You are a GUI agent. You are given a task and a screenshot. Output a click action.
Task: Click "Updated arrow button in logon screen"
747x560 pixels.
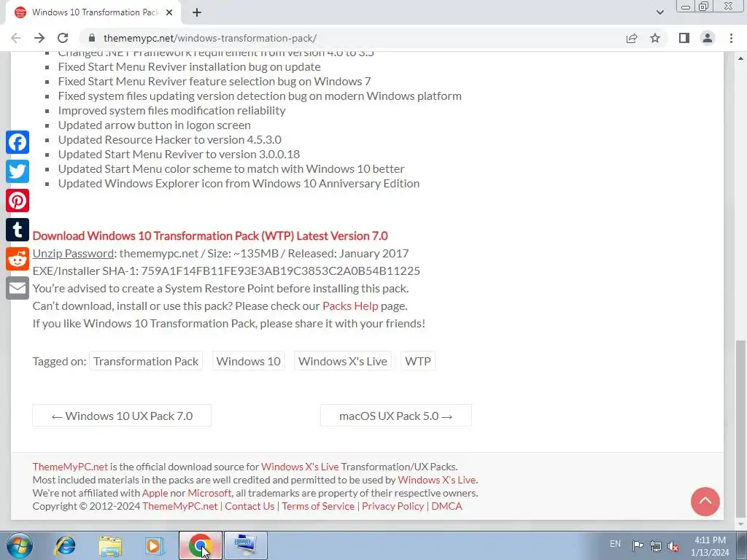155,125
